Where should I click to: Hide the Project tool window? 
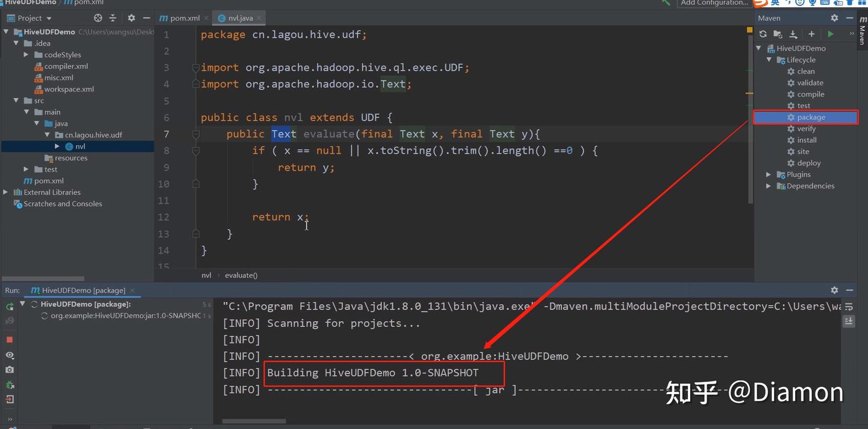pos(146,18)
